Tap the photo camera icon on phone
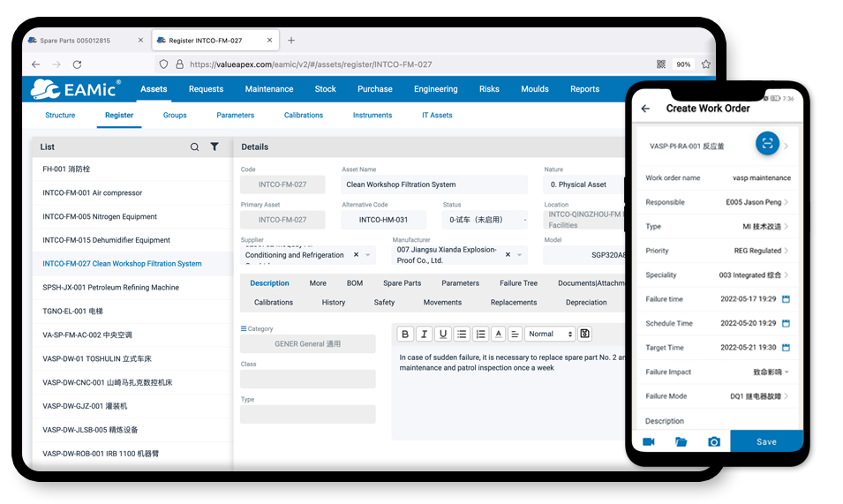843x504 pixels. tap(714, 441)
